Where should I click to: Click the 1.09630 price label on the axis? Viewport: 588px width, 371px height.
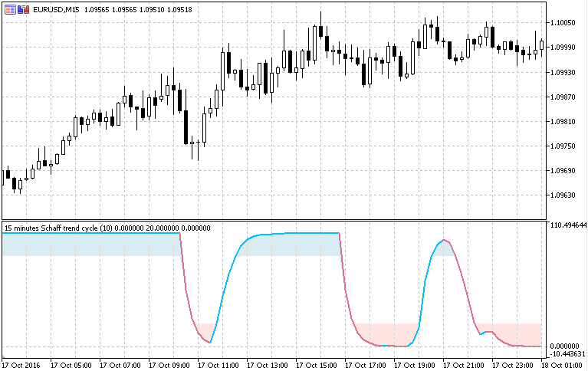tap(563, 195)
